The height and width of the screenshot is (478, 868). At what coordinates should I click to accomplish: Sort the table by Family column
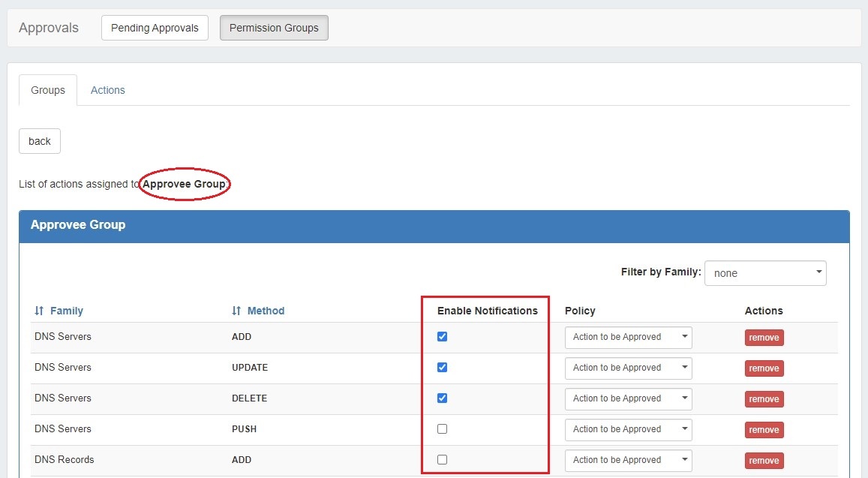coord(59,311)
